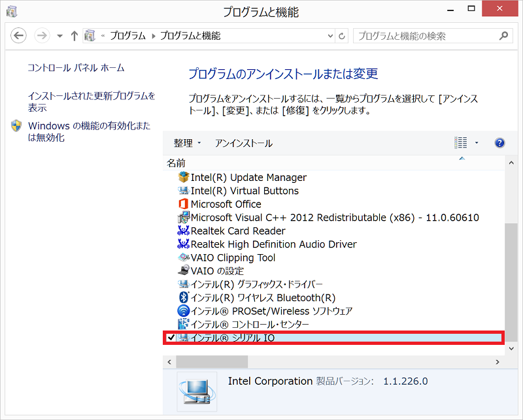
Task: Click the アンインストール toolbar command
Action: click(243, 143)
